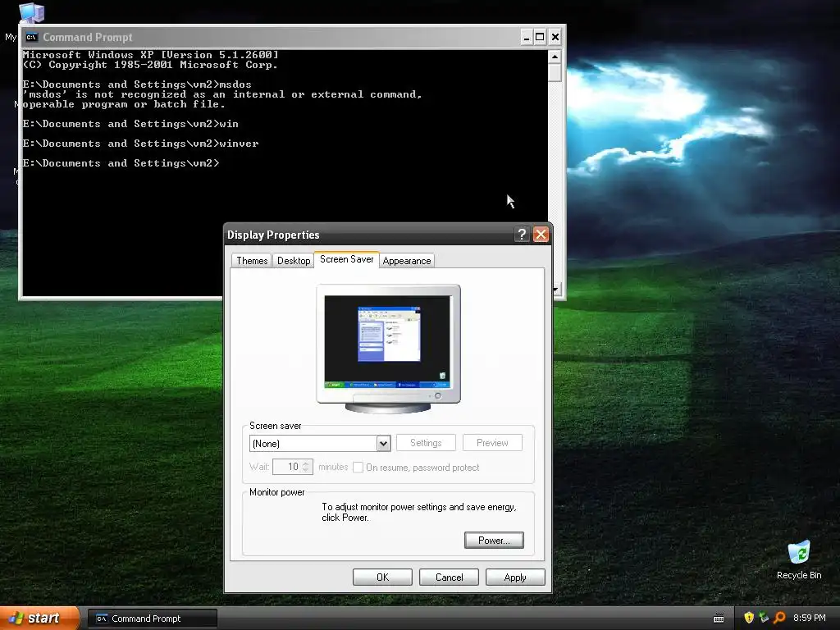
Task: Click the 'not recognized' error message line
Action: coord(222,94)
